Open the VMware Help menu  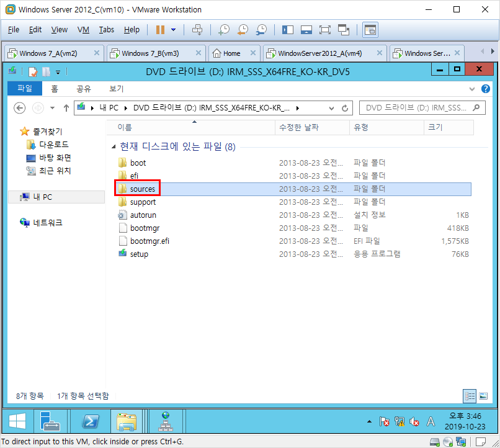(x=132, y=30)
